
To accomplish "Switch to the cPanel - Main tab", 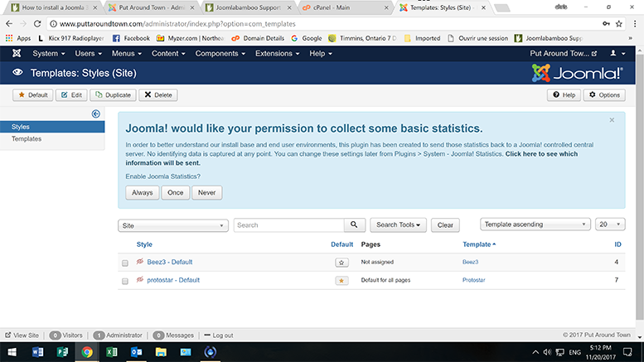I will 344,7.
